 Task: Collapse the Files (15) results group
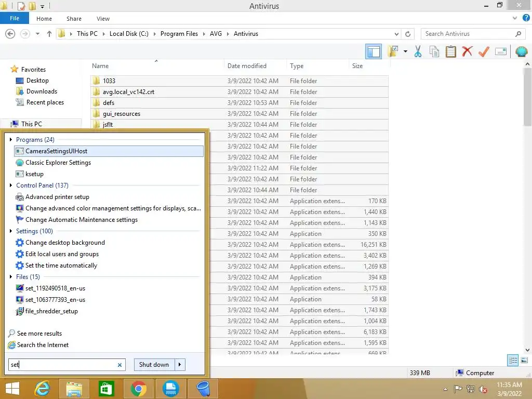(x=11, y=276)
